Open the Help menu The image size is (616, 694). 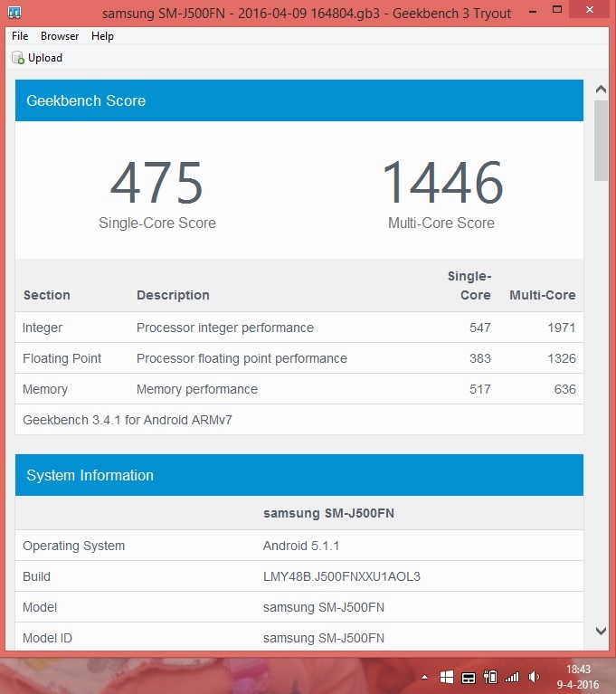point(103,36)
